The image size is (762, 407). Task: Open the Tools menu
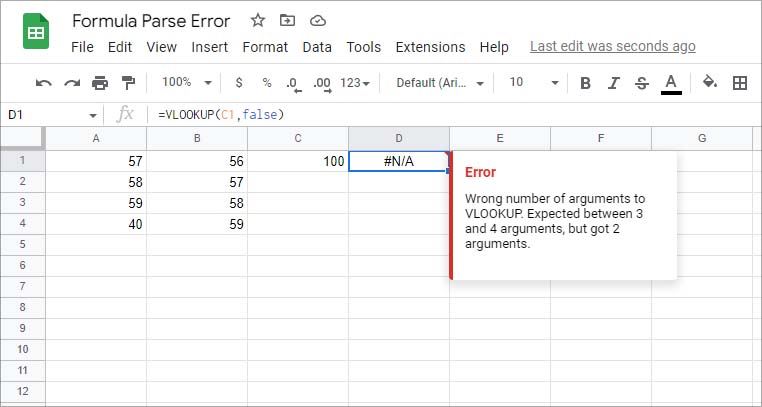364,47
